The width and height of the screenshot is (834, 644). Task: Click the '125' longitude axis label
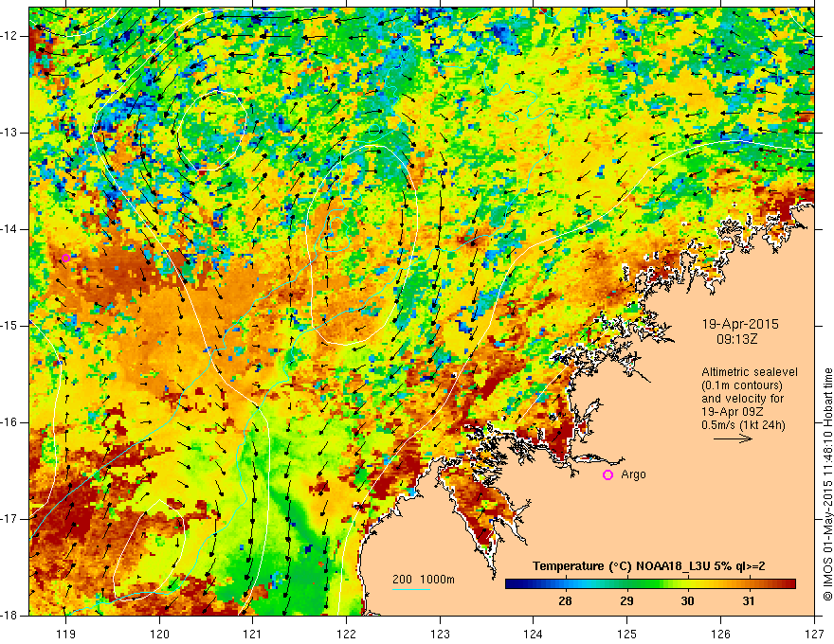(627, 634)
